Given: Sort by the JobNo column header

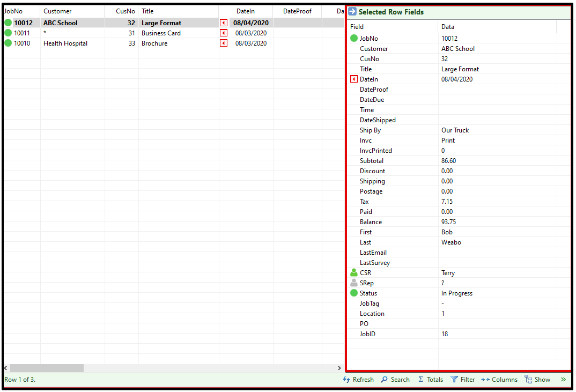Looking at the screenshot, I should click(13, 11).
